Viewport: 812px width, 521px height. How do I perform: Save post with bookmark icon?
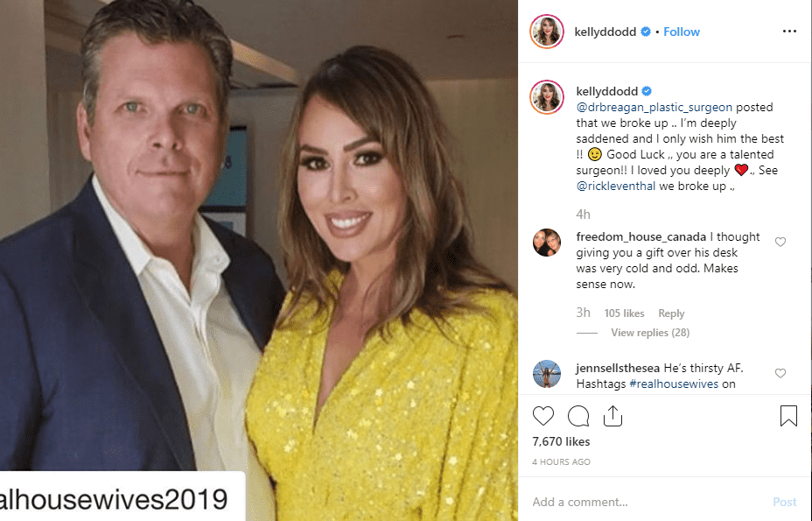tap(788, 416)
